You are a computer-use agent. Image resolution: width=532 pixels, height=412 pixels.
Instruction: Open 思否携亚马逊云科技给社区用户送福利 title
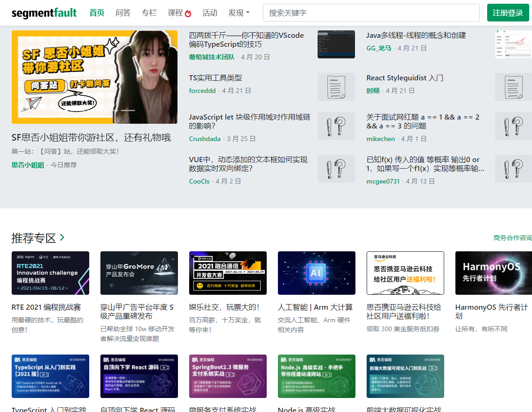pos(404,312)
